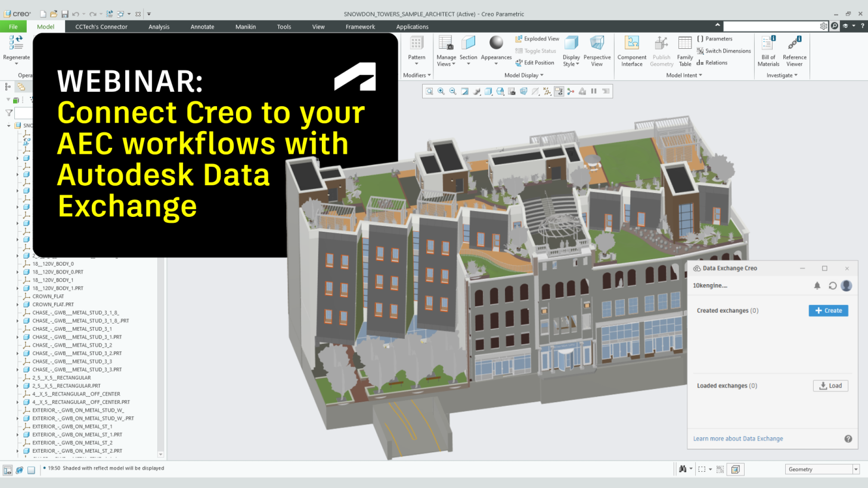The image size is (868, 488).
Task: Toggle Perspective View
Action: point(597,51)
